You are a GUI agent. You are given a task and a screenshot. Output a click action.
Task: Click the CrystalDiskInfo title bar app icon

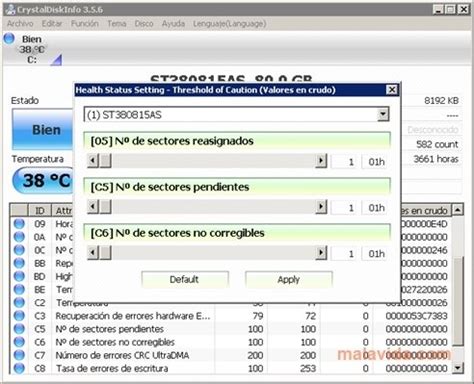click(x=10, y=9)
